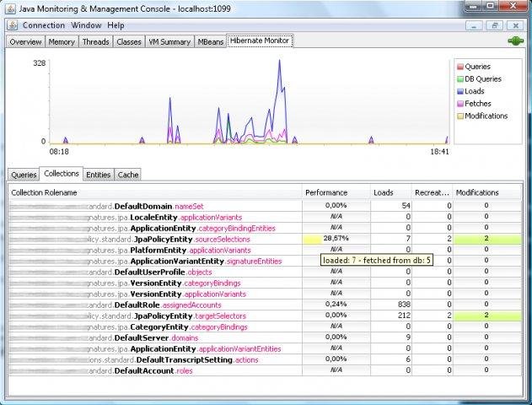Click the yellow Modifications legend swatch
The width and height of the screenshot is (532, 405).
(x=460, y=116)
